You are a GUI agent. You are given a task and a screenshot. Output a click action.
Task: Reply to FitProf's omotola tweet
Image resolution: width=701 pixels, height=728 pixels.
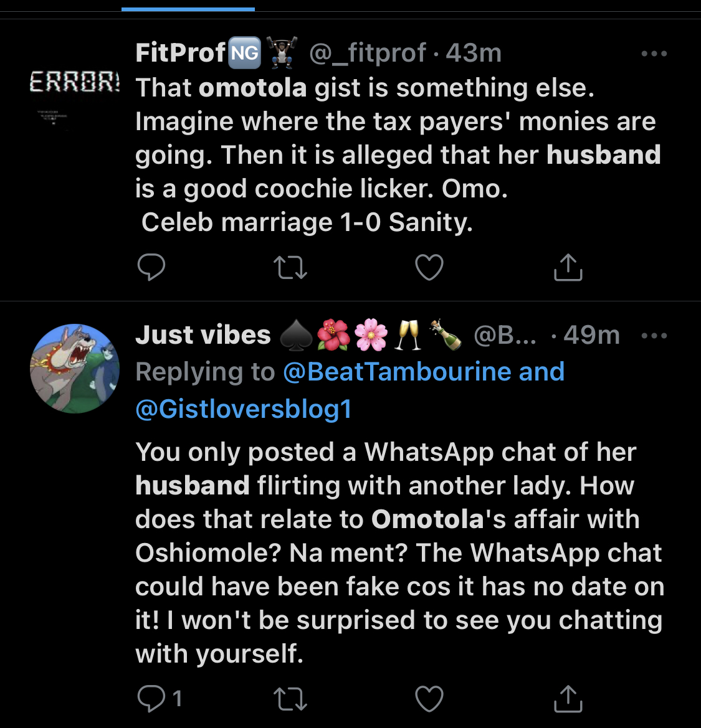151,267
